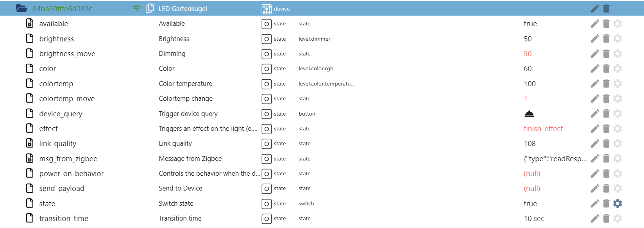644x228 pixels.
Task: Edit the LED Gartenkugel device with the pencil
Action: [x=595, y=9]
